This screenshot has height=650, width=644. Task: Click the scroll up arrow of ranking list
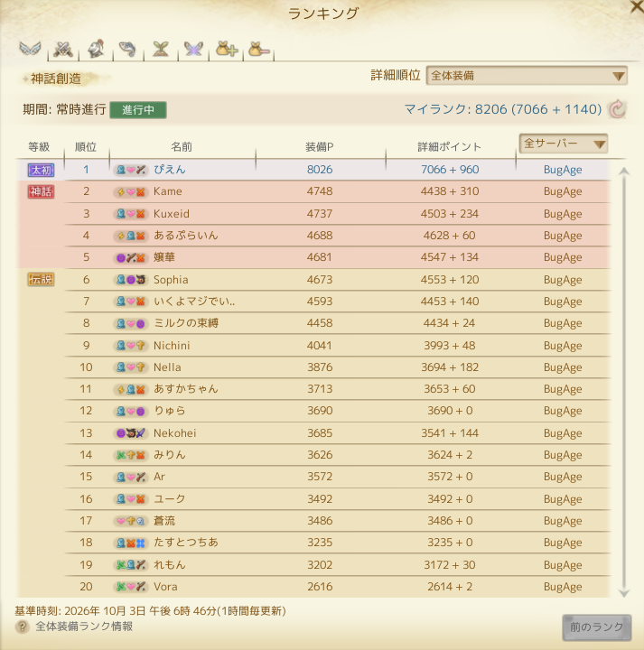point(624,172)
